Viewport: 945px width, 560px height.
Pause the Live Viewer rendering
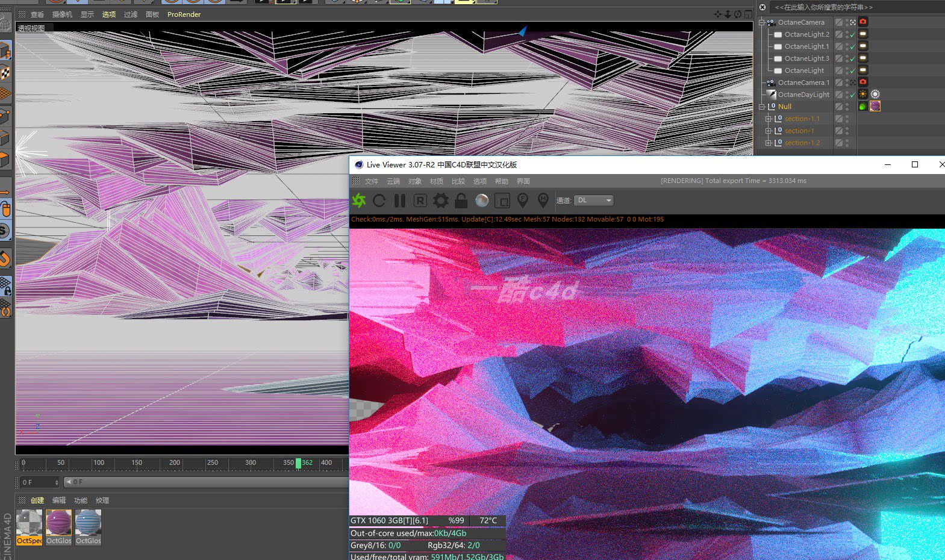click(400, 201)
